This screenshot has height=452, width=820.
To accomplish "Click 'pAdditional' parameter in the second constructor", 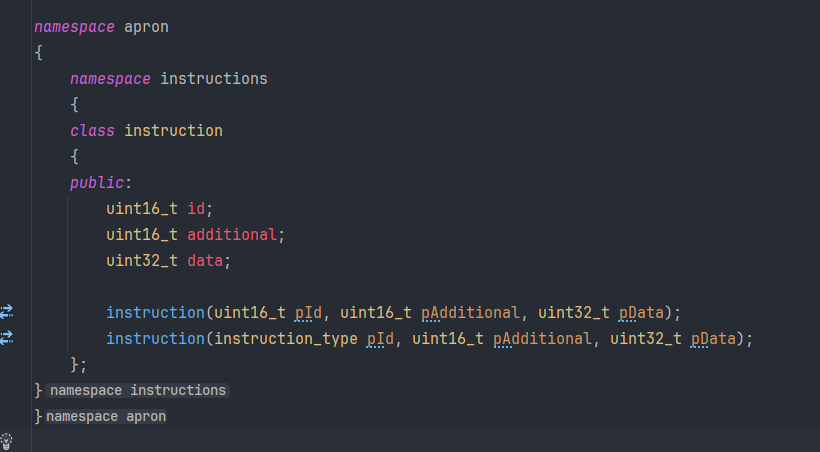I will [541, 338].
